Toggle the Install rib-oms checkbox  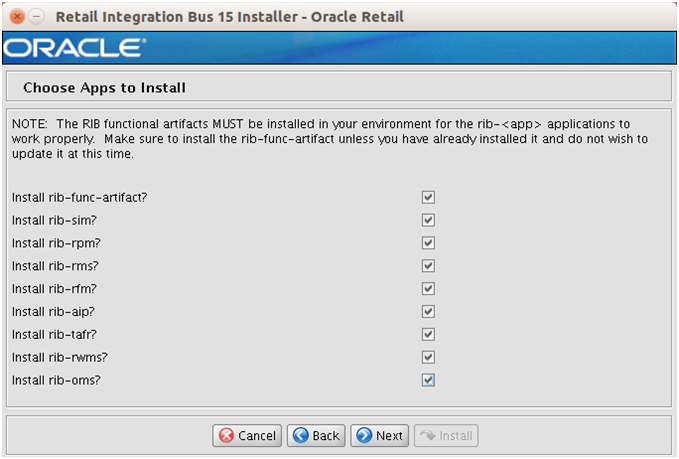(x=428, y=380)
